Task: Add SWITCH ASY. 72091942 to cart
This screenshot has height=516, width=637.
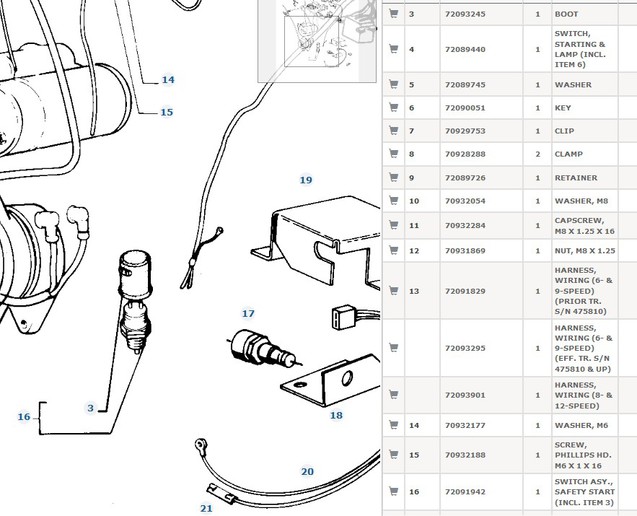Action: pos(393,491)
